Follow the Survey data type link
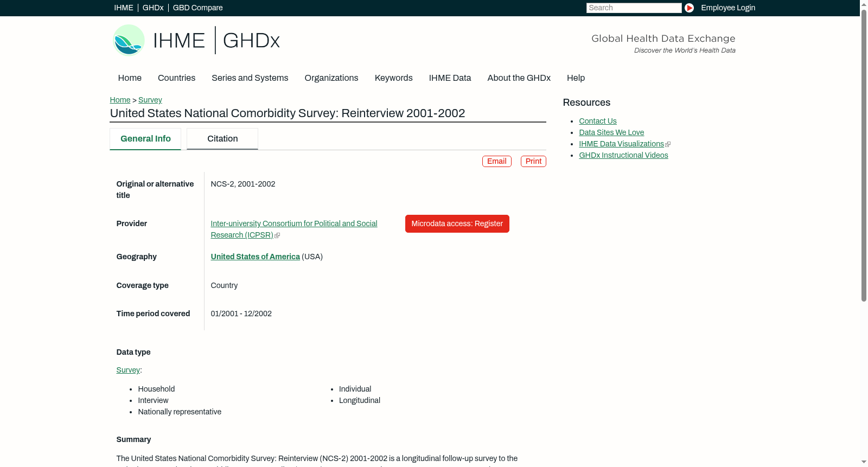The image size is (868, 467). (128, 370)
